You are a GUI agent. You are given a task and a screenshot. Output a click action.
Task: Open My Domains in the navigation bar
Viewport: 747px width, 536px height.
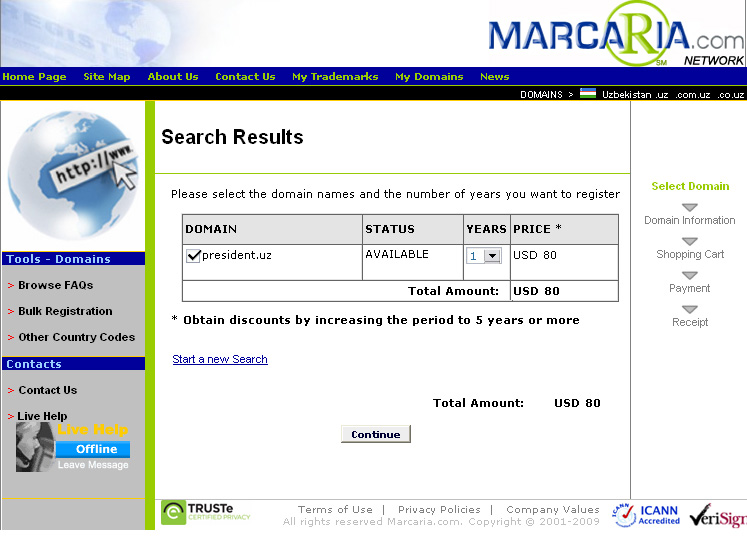(x=429, y=77)
